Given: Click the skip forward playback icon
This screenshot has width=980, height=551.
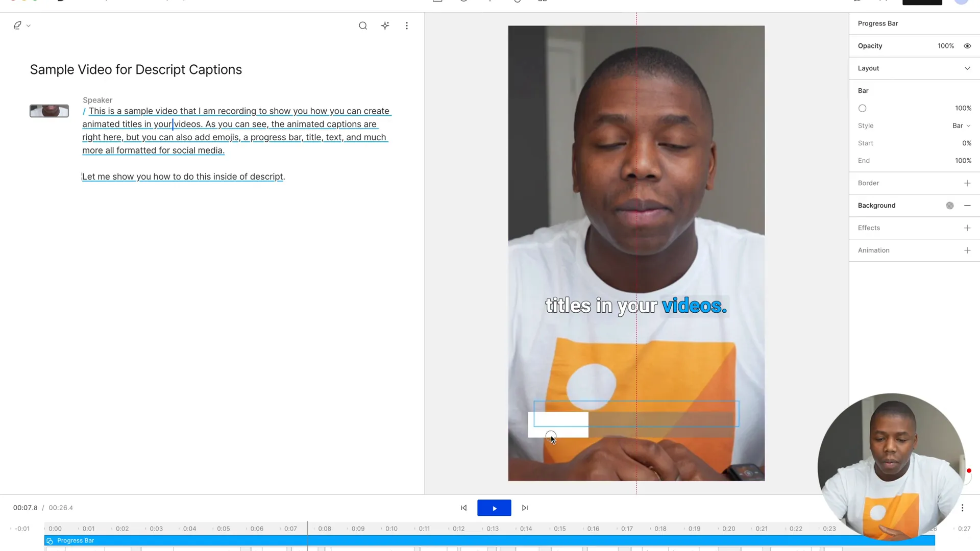Looking at the screenshot, I should pos(525,508).
